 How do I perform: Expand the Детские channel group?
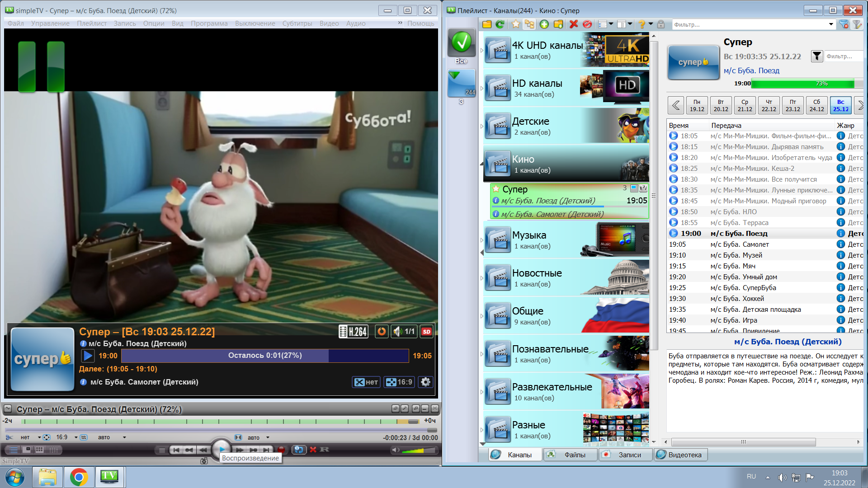pyautogui.click(x=482, y=126)
